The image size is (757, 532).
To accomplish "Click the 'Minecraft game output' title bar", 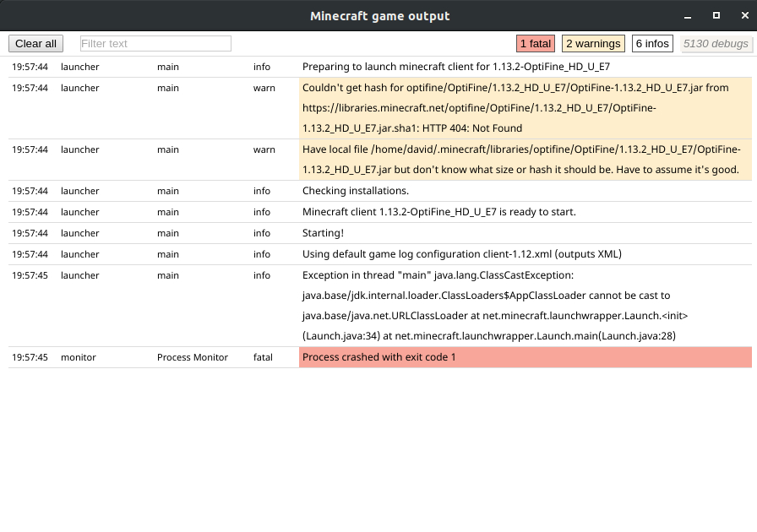I will point(379,15).
